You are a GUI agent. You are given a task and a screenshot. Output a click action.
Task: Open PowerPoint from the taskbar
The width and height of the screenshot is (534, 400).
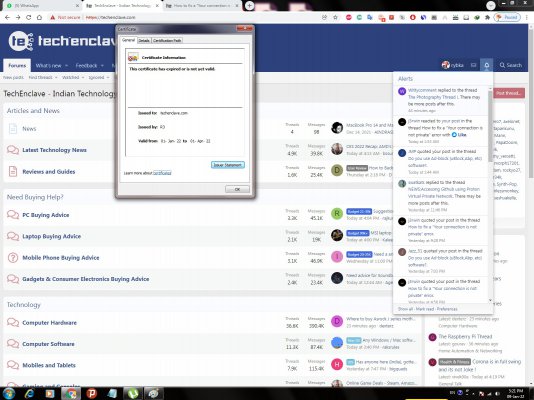91,394
